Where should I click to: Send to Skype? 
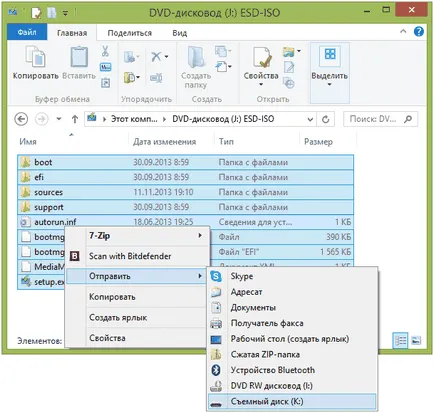(x=292, y=276)
